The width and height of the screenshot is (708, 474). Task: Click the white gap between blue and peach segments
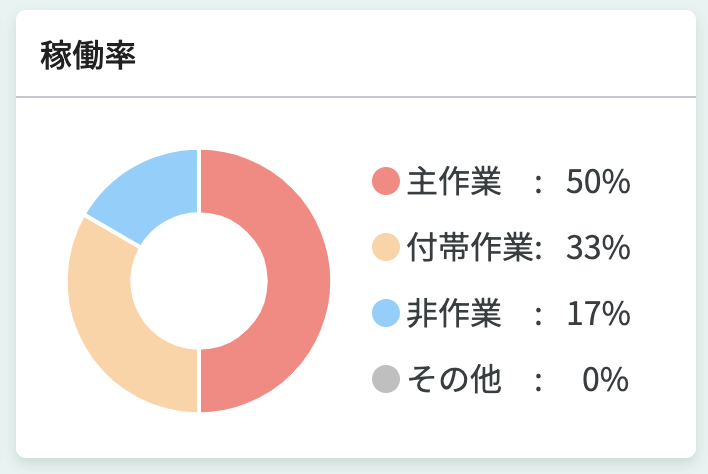pyautogui.click(x=108, y=227)
